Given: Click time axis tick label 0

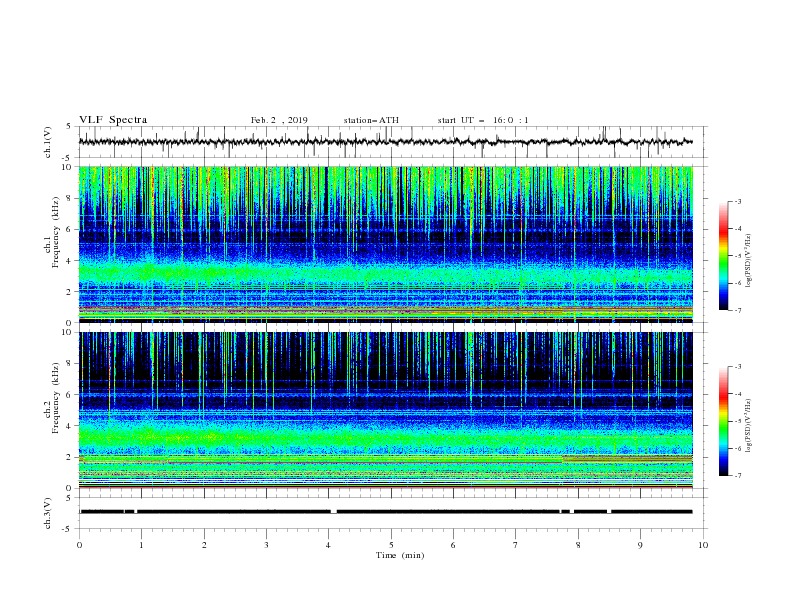Looking at the screenshot, I should 79,545.
